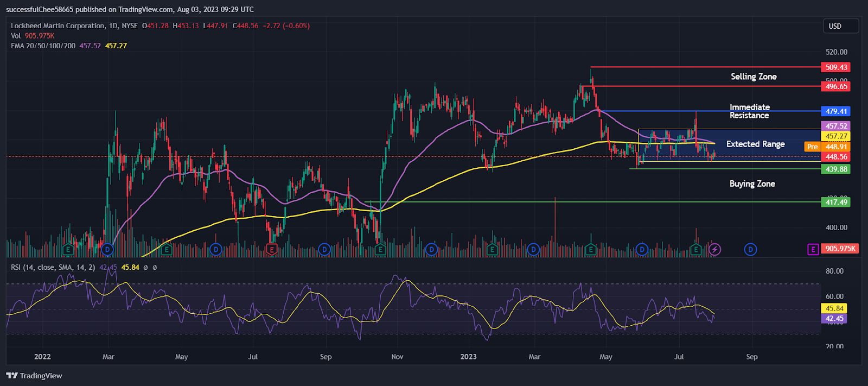Click the Jul label next to 2023 May
The image size is (868, 386).
click(679, 357)
